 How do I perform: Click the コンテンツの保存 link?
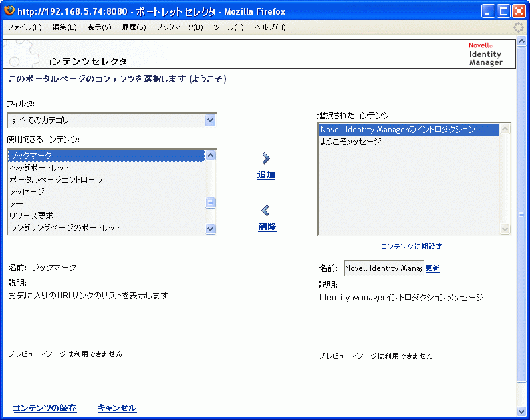pyautogui.click(x=45, y=408)
